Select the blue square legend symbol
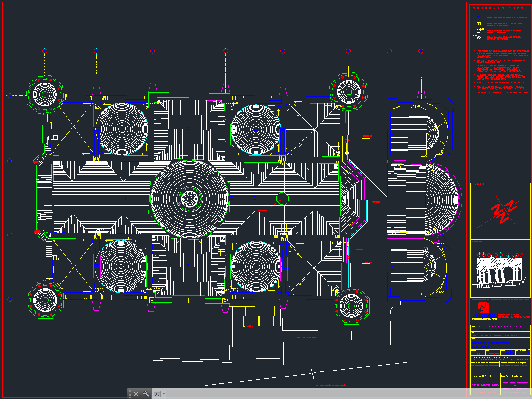 pyautogui.click(x=478, y=17)
